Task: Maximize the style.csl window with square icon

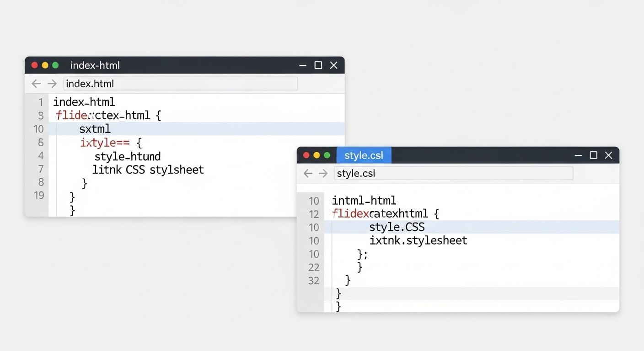Action: pyautogui.click(x=594, y=155)
